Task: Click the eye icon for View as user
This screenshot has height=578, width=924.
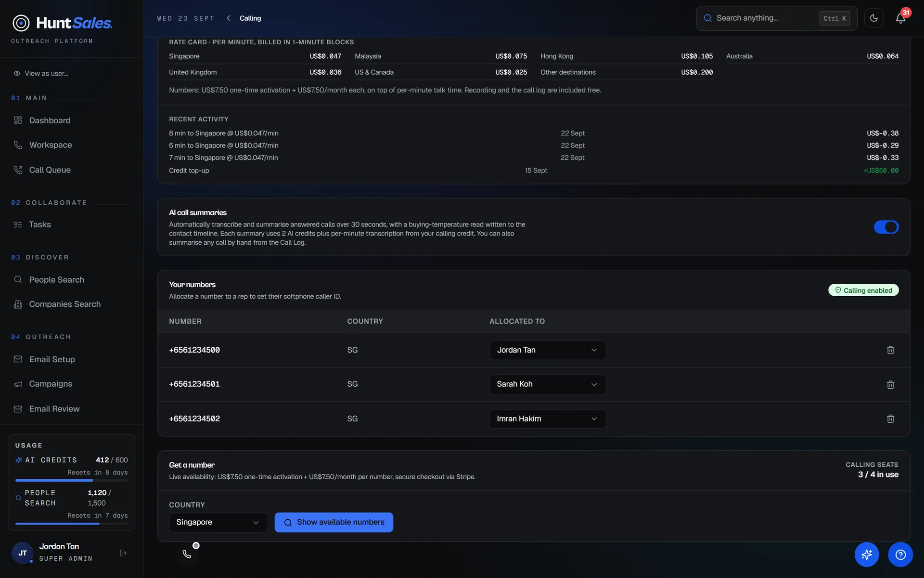Action: pos(17,74)
